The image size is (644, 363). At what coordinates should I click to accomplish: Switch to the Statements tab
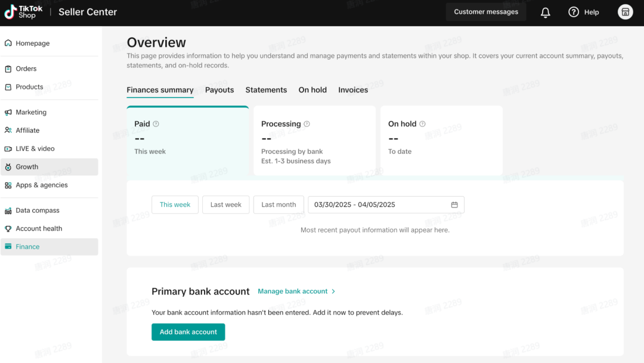266,90
